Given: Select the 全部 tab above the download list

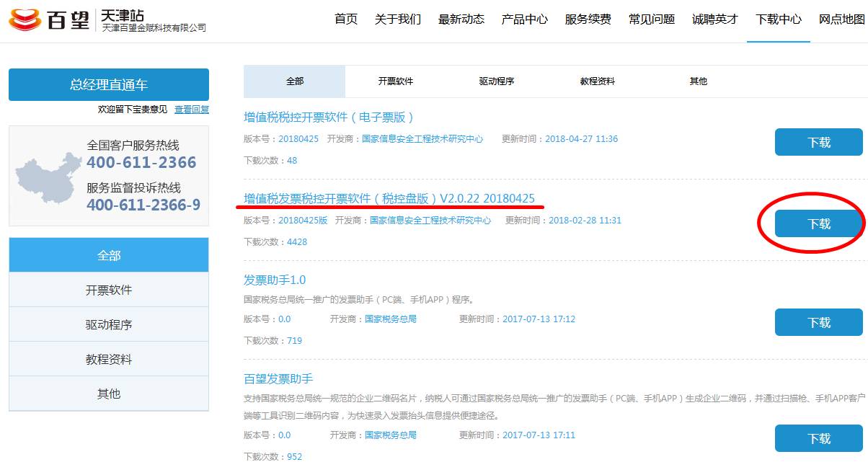Looking at the screenshot, I should coord(295,81).
